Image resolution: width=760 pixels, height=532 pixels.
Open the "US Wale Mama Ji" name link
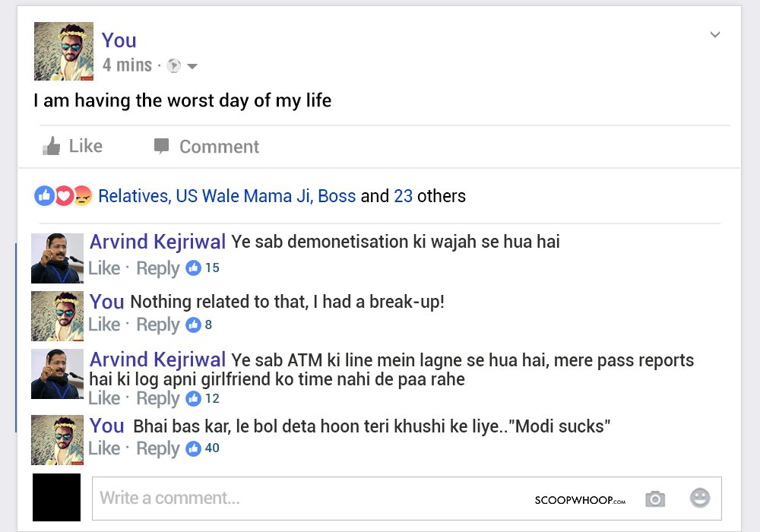click(244, 196)
